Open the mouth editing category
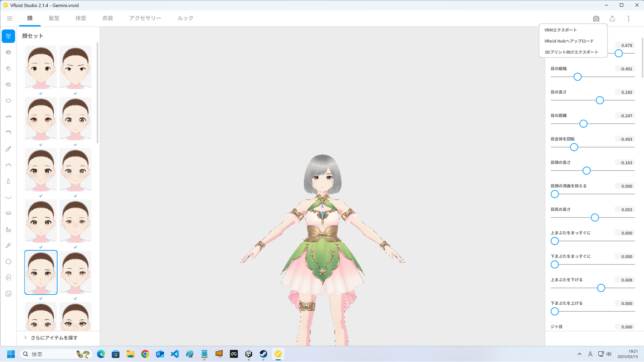Image resolution: width=644 pixels, height=362 pixels. pyautogui.click(x=8, y=197)
